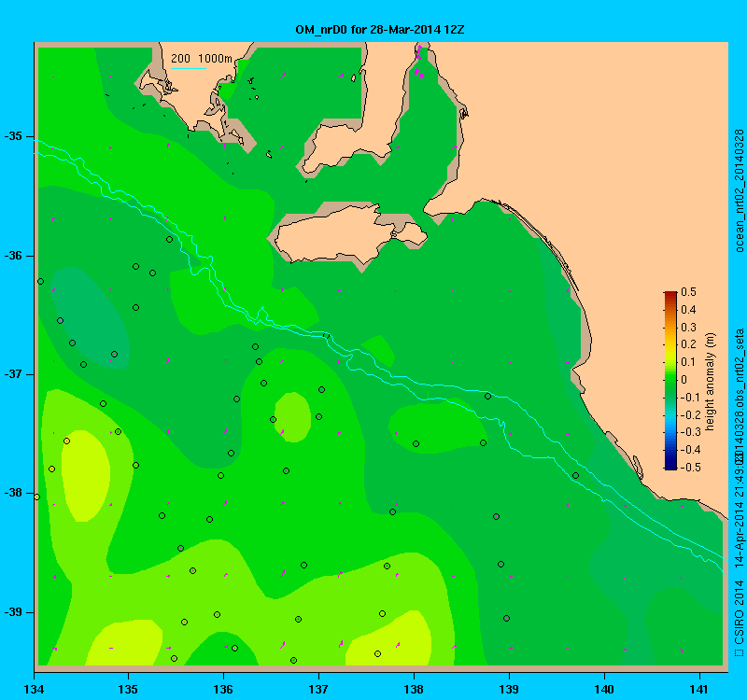Click the cyan legend line under 200 1000m

point(189,68)
